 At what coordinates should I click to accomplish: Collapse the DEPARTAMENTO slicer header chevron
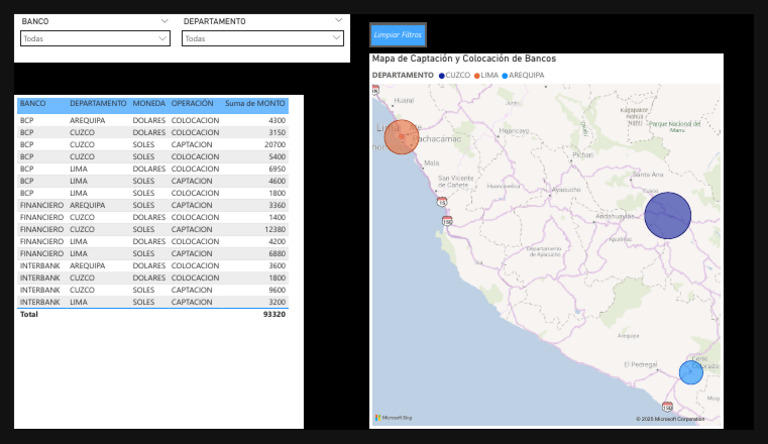point(338,21)
